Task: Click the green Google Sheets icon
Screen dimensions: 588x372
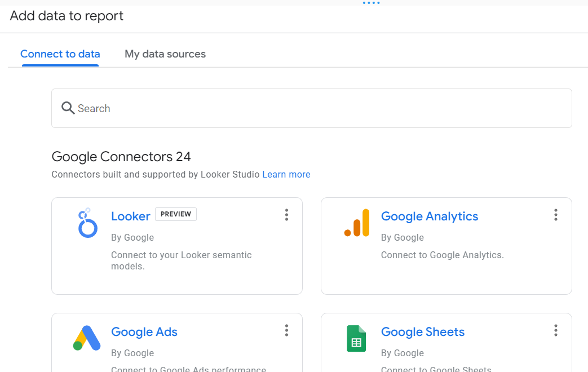Action: [x=356, y=338]
